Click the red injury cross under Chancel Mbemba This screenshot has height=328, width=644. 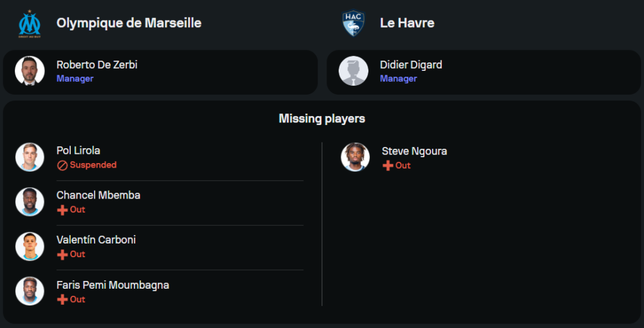[x=62, y=210]
